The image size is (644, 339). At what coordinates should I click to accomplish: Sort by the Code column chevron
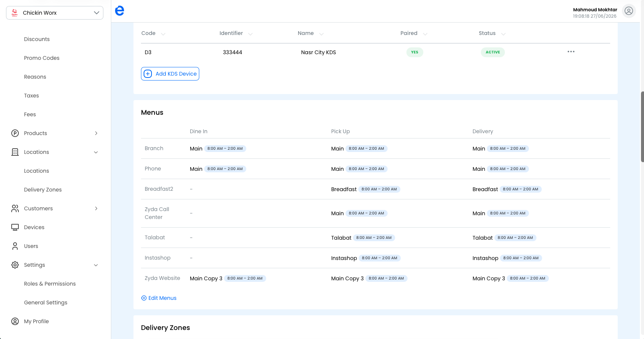(163, 34)
